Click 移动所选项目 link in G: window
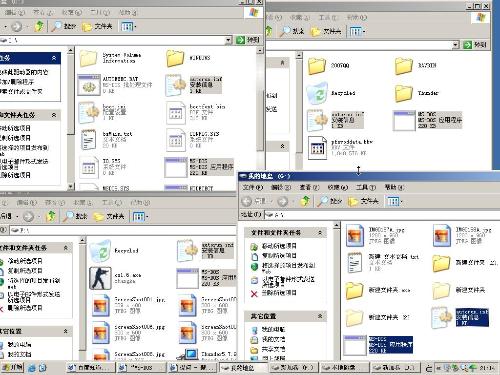 pyautogui.click(x=279, y=246)
